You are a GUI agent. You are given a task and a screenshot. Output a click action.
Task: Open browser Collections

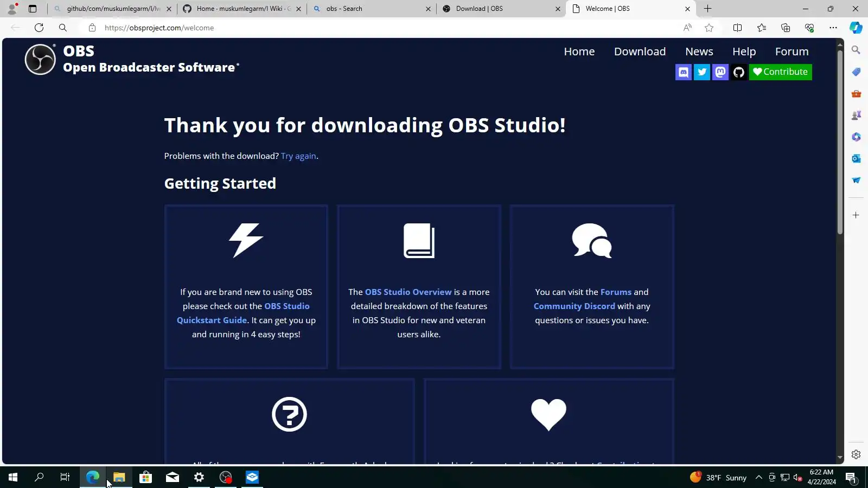point(786,28)
